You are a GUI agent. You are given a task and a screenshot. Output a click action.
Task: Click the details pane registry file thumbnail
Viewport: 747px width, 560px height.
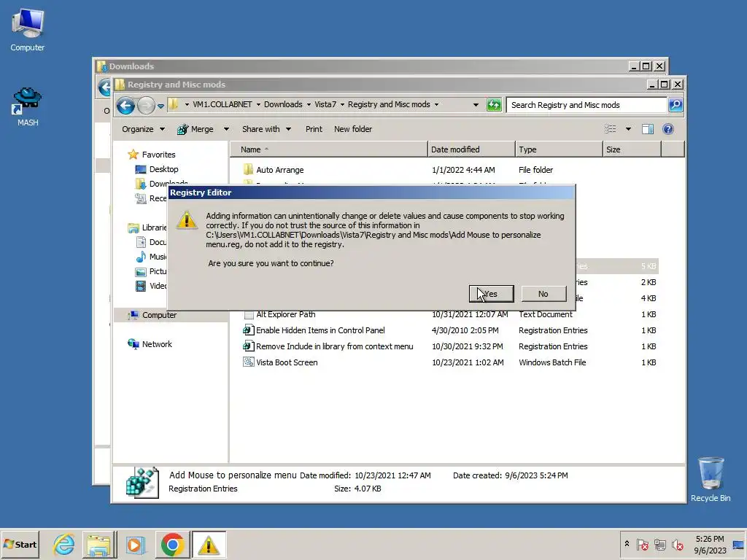[x=142, y=483]
